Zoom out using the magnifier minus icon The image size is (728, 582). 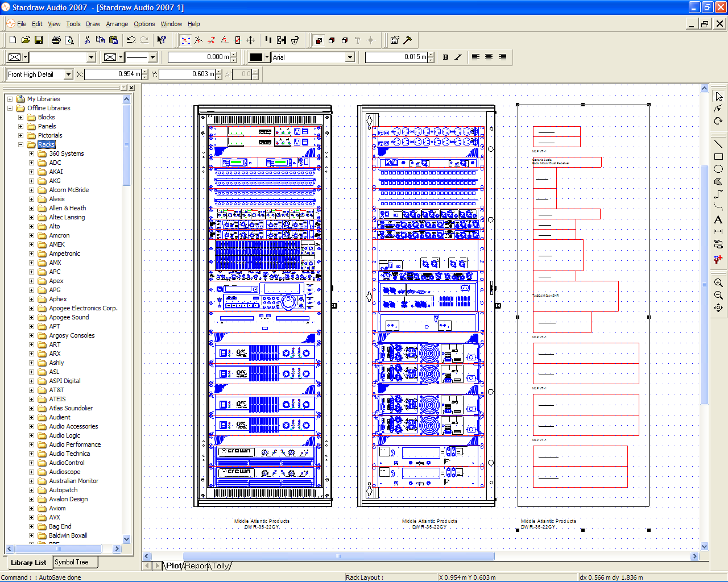[718, 295]
